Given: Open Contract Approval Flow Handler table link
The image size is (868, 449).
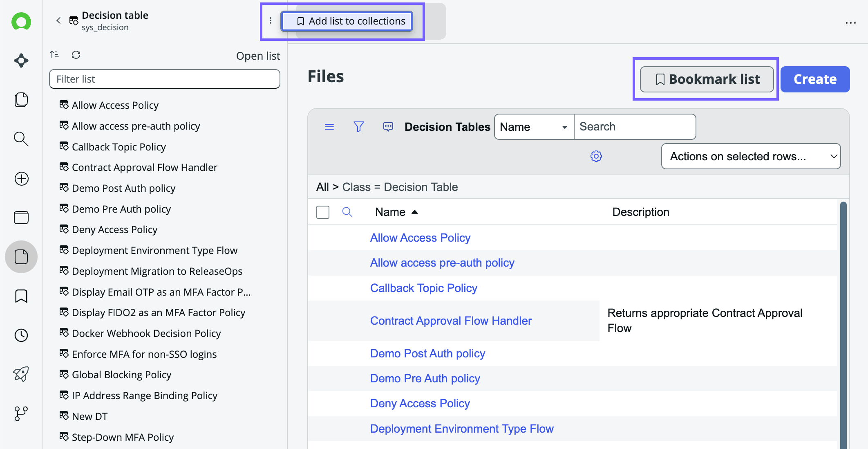Looking at the screenshot, I should click(451, 321).
